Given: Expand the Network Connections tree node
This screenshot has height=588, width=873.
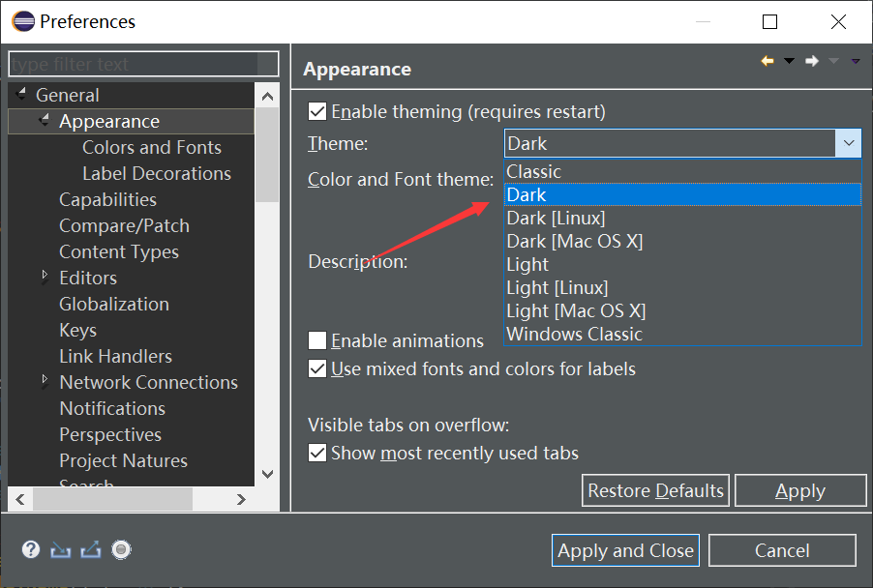Looking at the screenshot, I should click(45, 379).
